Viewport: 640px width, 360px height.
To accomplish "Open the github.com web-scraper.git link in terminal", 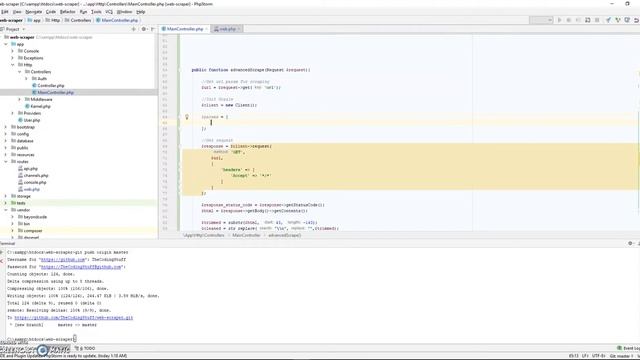I will pyautogui.click(x=73, y=318).
